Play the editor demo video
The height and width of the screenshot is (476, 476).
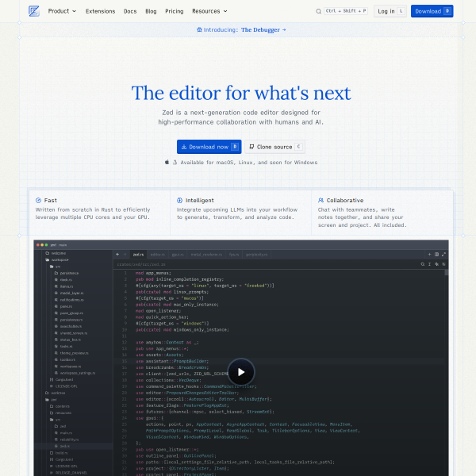pyautogui.click(x=241, y=371)
